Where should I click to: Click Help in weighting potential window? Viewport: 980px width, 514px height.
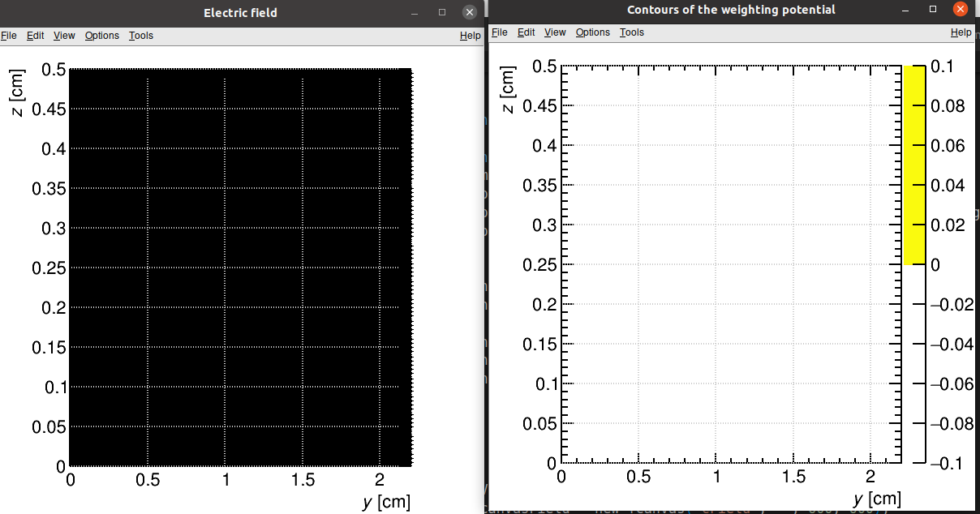(961, 32)
